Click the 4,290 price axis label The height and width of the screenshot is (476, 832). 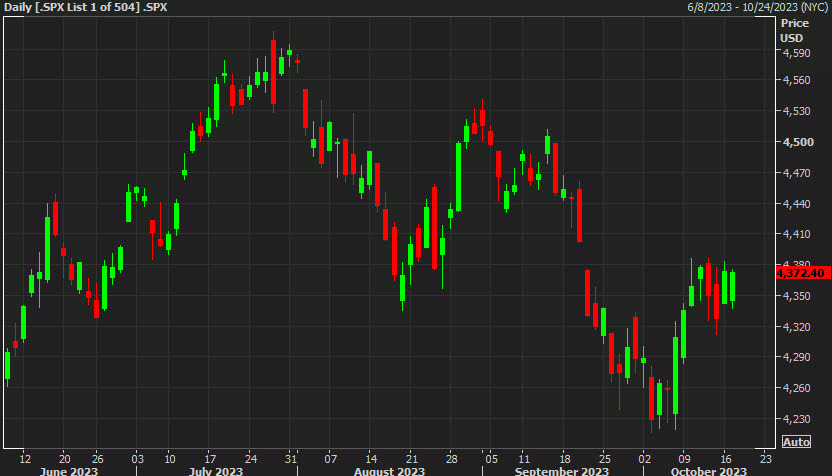[x=796, y=357]
